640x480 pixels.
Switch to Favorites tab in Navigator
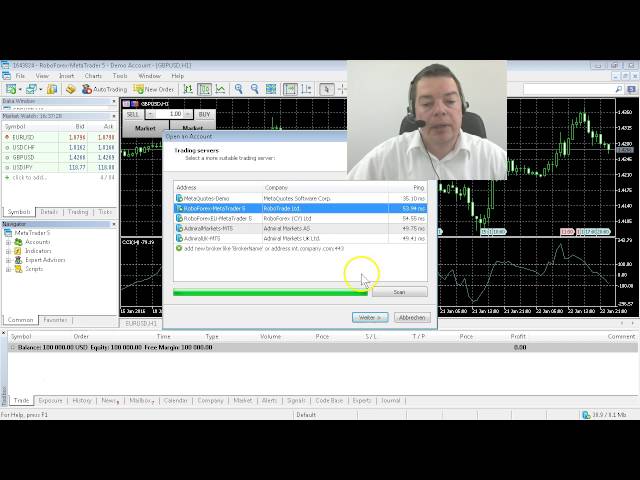pos(55,320)
